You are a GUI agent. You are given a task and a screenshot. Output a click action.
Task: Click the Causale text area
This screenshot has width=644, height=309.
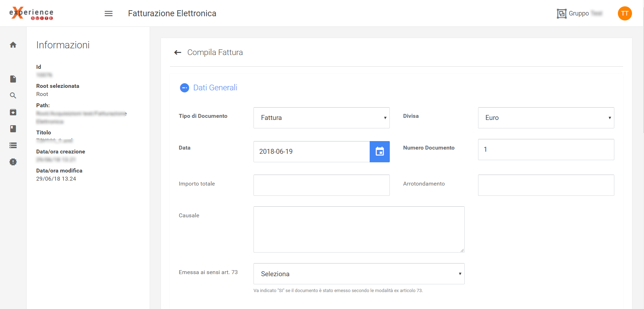[359, 229]
